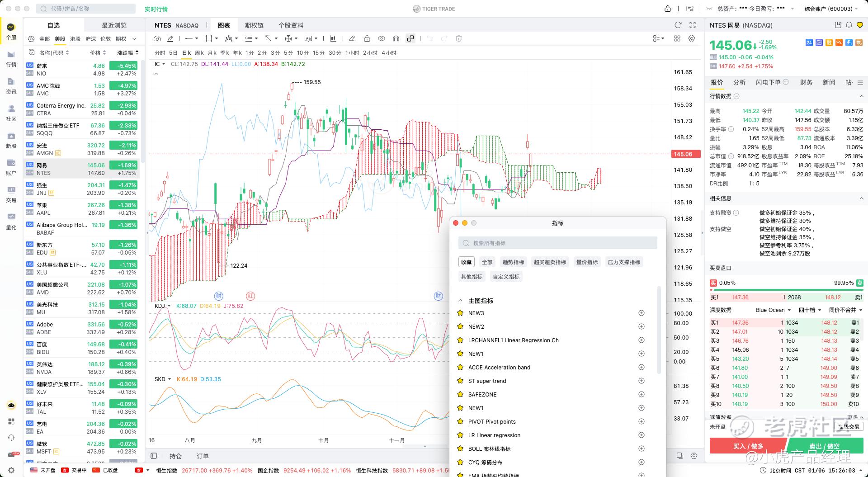
Task: Collapse the 主图指标 section
Action: 460,301
